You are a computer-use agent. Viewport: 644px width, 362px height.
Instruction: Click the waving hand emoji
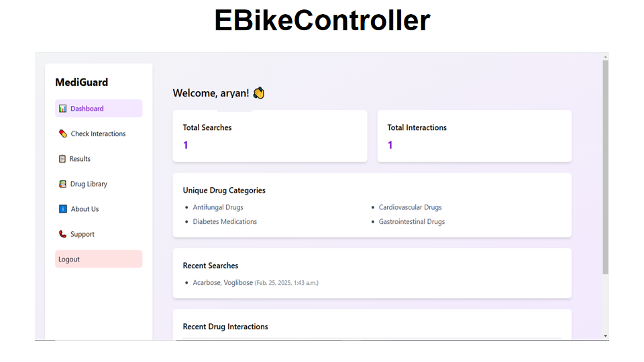(259, 93)
